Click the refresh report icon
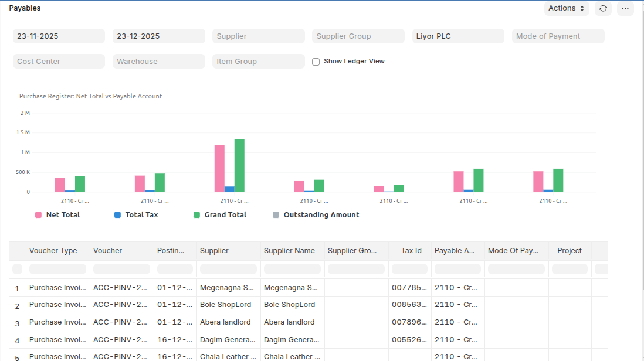This screenshot has width=644, height=361. (603, 8)
